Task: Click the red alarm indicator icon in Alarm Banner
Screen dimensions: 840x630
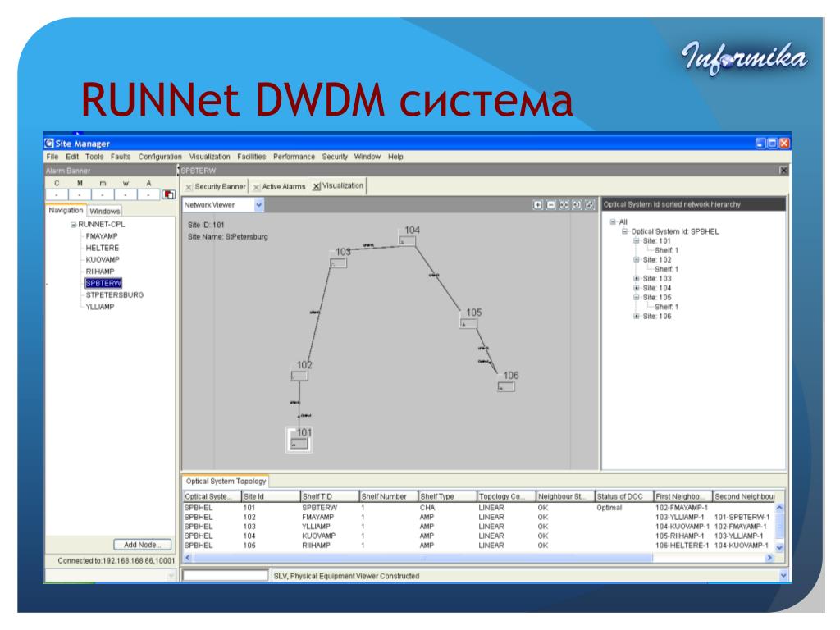Action: click(169, 194)
